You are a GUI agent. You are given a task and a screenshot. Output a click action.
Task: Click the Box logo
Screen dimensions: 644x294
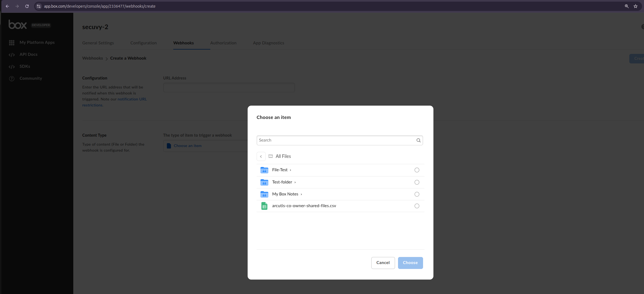pos(18,24)
